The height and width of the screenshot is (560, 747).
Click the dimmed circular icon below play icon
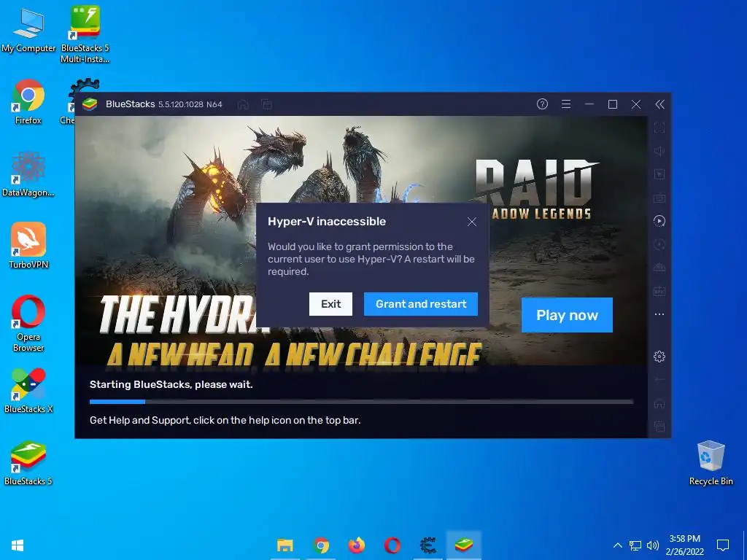tap(659, 244)
